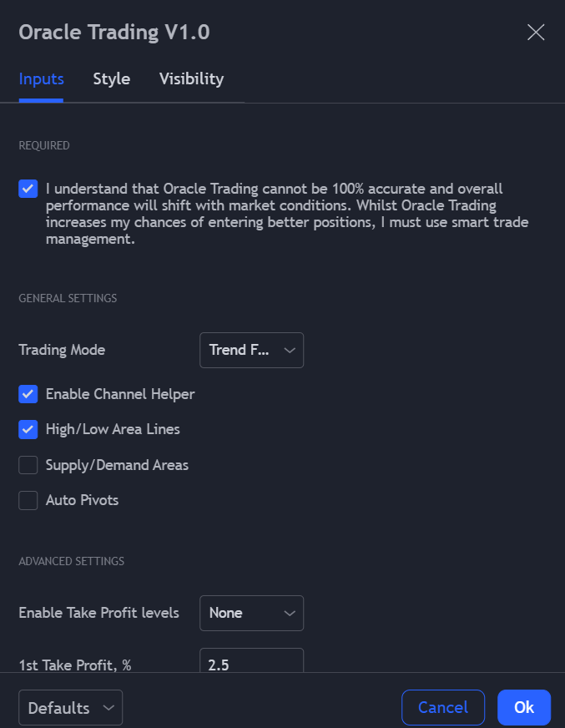This screenshot has width=565, height=728.
Task: Click the REQUIRED section heading
Action: (x=44, y=145)
